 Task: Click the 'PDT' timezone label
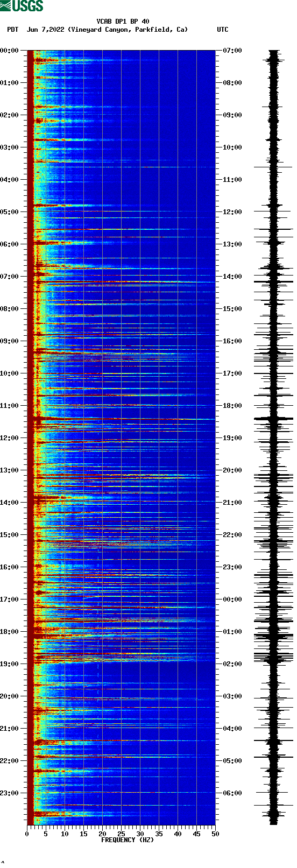point(12,30)
